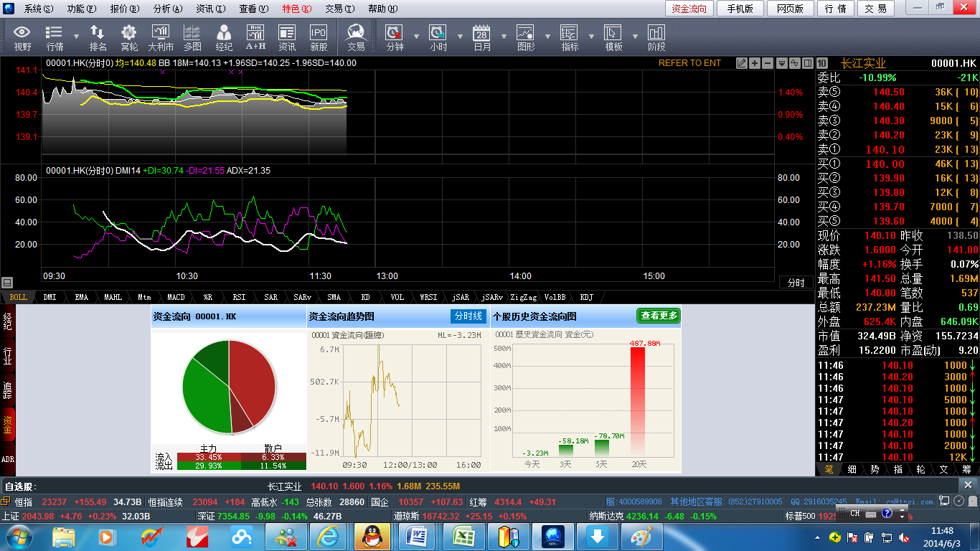The image size is (980, 551).
Task: Click the A+H shares toolbar icon
Action: tap(255, 37)
